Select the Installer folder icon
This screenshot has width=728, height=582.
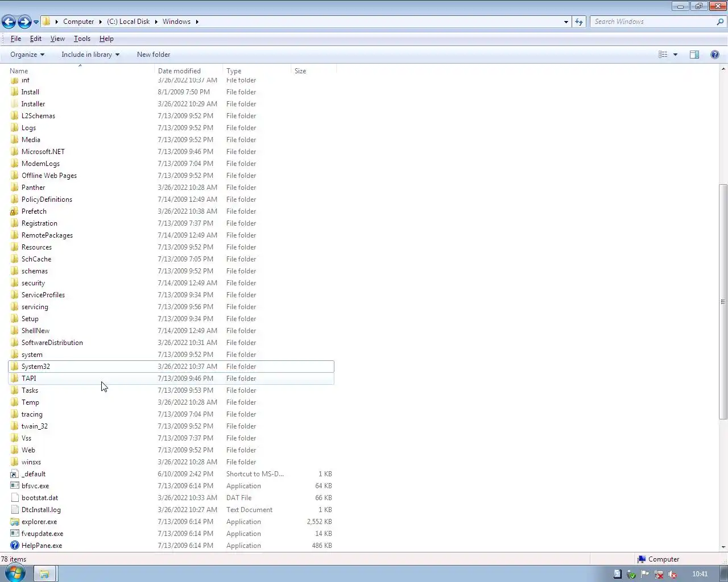point(15,104)
